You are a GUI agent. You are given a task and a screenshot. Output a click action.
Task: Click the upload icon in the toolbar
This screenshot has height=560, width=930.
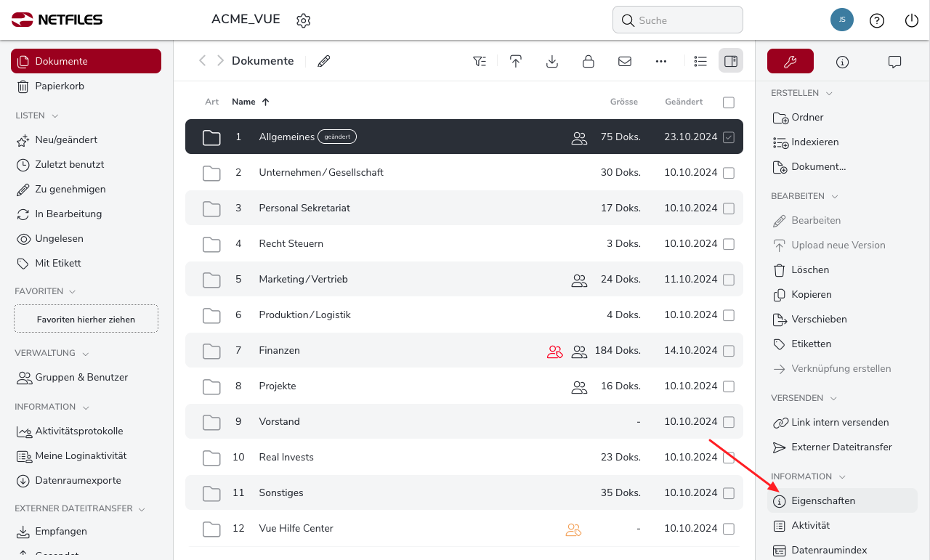[515, 61]
